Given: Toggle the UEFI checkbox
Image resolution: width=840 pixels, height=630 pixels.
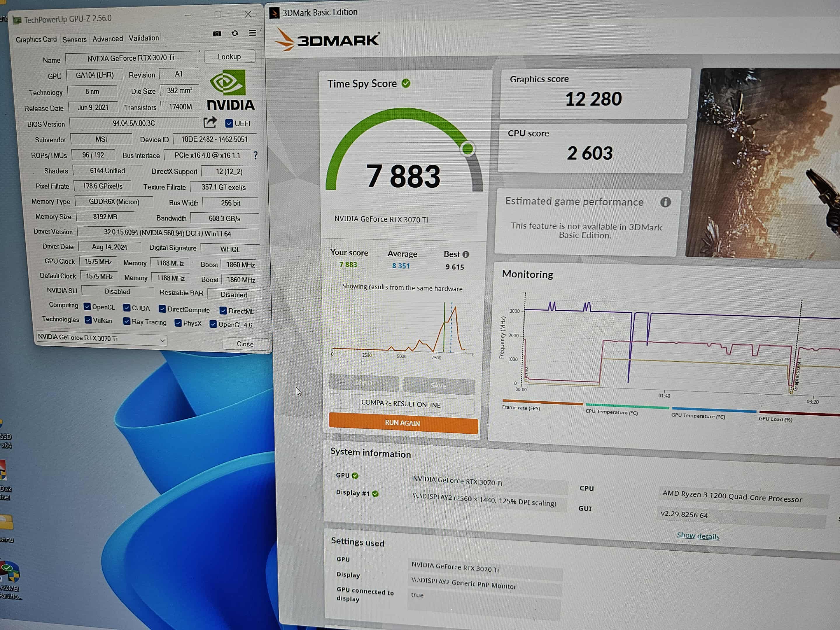Looking at the screenshot, I should [229, 123].
